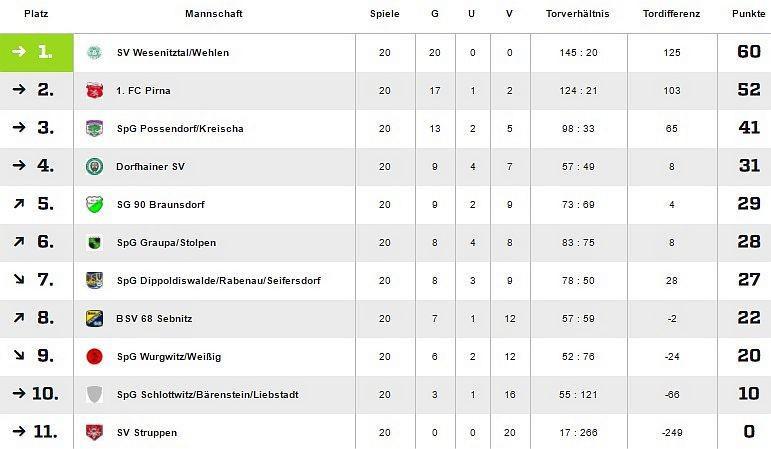Screen dimensions: 771x449
Task: Click the 1. FC Pirna club crest
Action: click(95, 91)
